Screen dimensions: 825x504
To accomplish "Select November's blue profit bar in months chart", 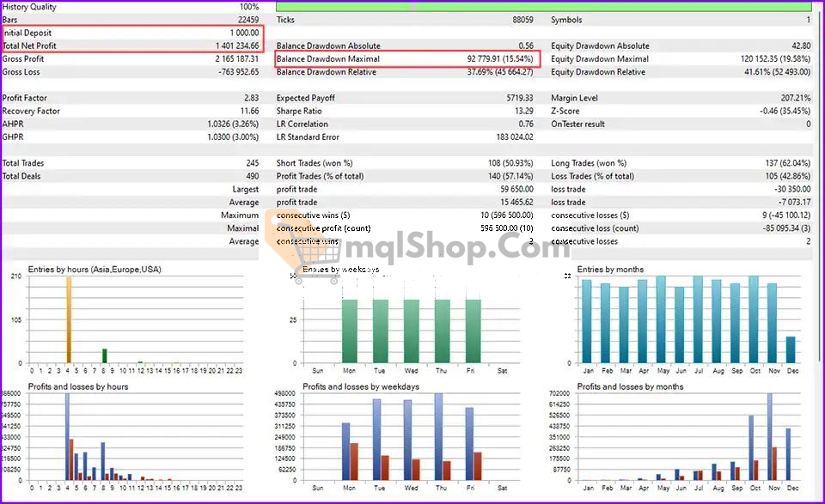I will coord(769,436).
